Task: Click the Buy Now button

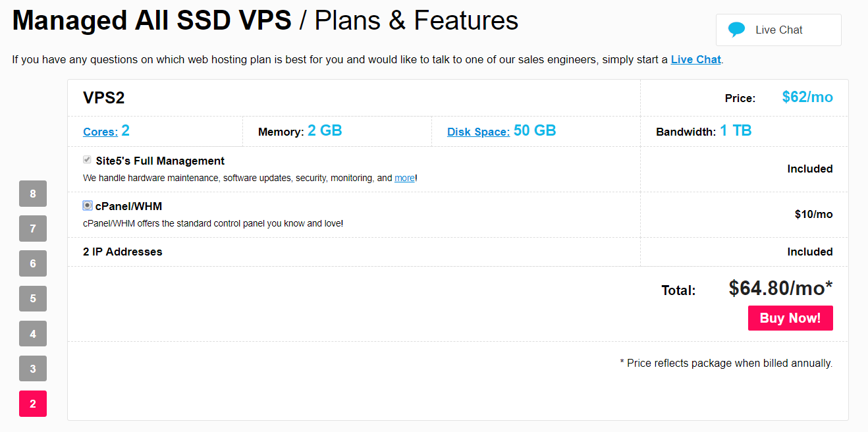Action: [790, 317]
